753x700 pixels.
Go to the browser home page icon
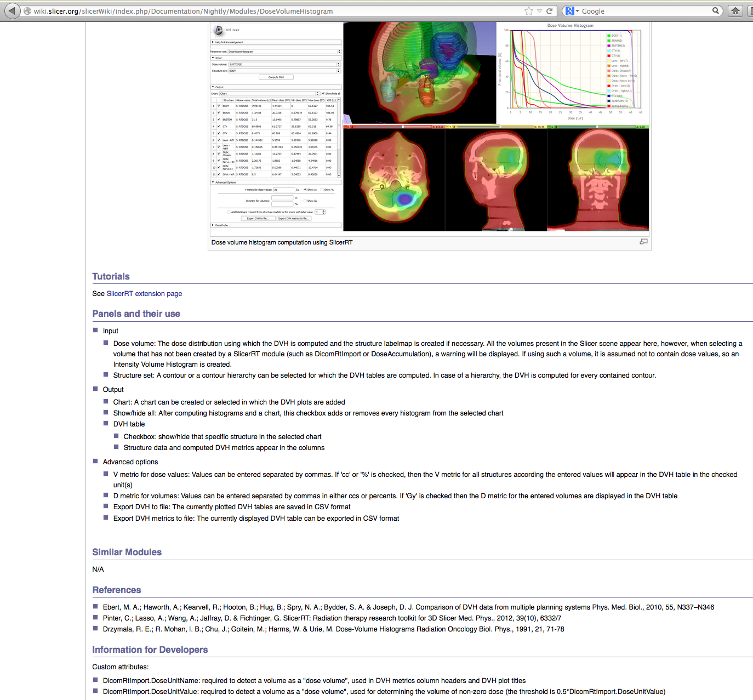tap(735, 11)
